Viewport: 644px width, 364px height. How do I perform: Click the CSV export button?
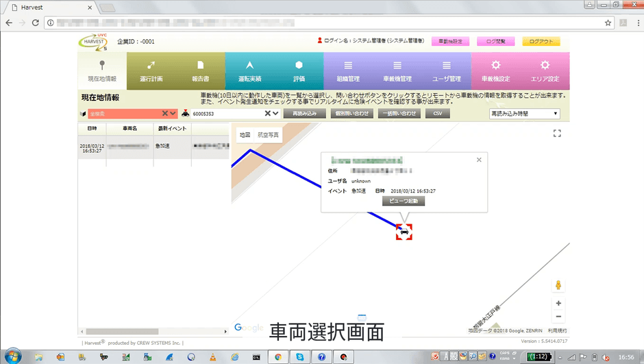(x=437, y=114)
